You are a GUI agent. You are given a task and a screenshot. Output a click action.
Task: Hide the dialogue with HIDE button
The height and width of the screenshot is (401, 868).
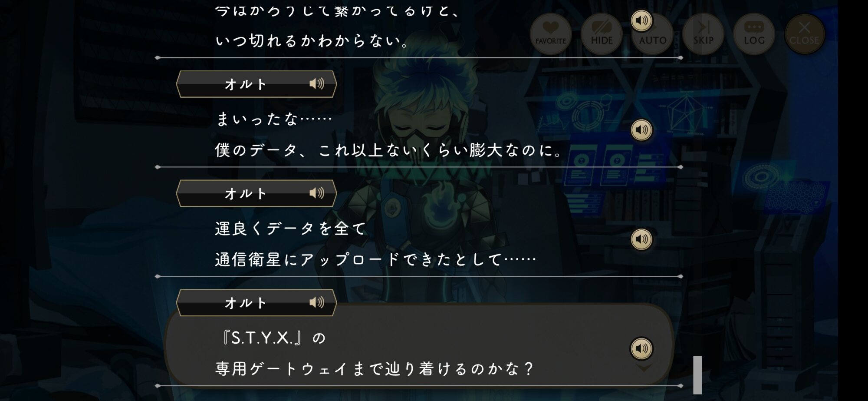click(602, 34)
